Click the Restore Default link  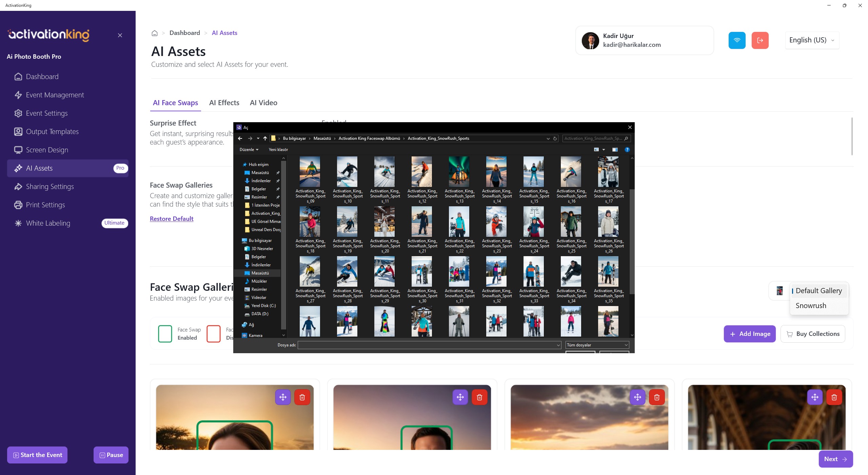pos(172,219)
